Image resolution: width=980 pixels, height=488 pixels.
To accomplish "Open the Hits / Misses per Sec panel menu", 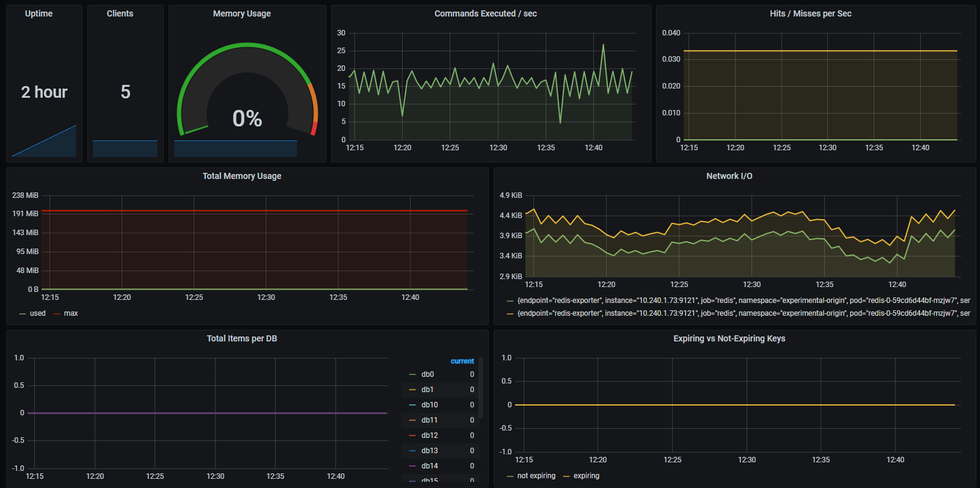I will (810, 13).
